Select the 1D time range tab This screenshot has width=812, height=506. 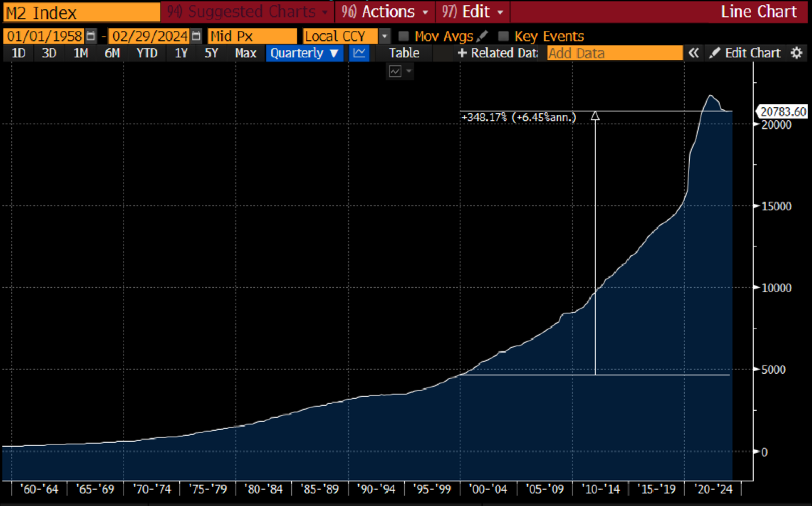click(19, 53)
